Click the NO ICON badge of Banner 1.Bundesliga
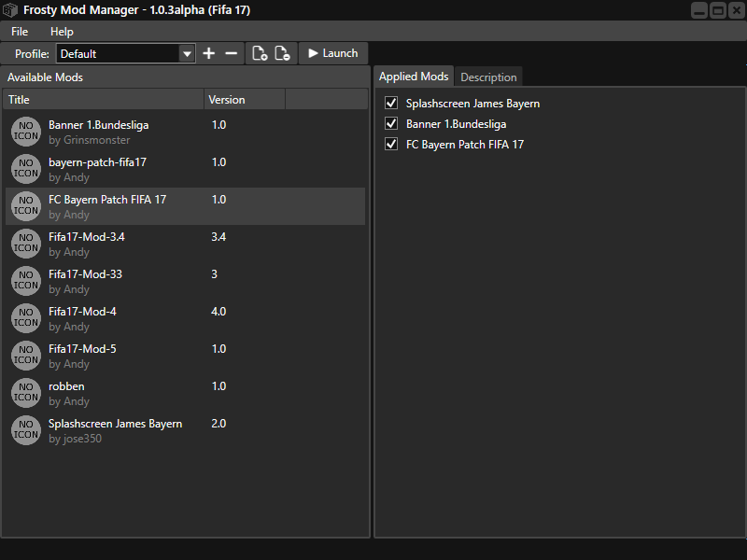The height and width of the screenshot is (560, 747). (26, 132)
